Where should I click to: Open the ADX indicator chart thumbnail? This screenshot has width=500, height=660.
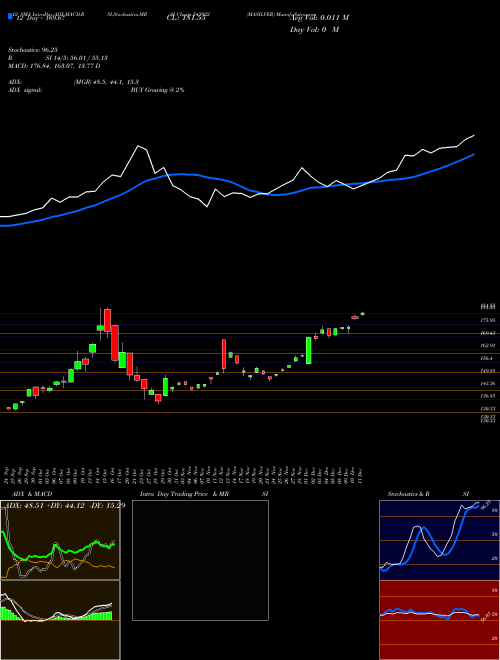[60, 540]
